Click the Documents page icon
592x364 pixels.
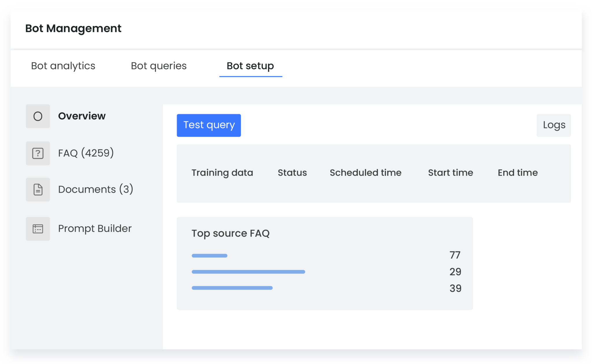[38, 190]
